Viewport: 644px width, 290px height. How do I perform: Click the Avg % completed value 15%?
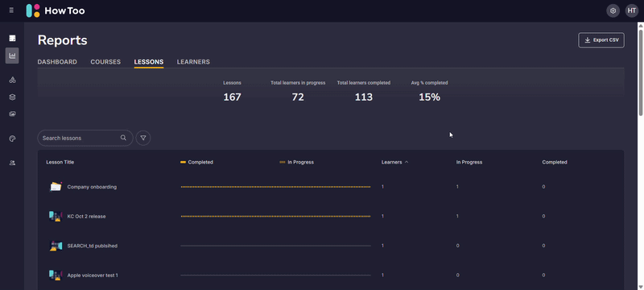tap(430, 97)
